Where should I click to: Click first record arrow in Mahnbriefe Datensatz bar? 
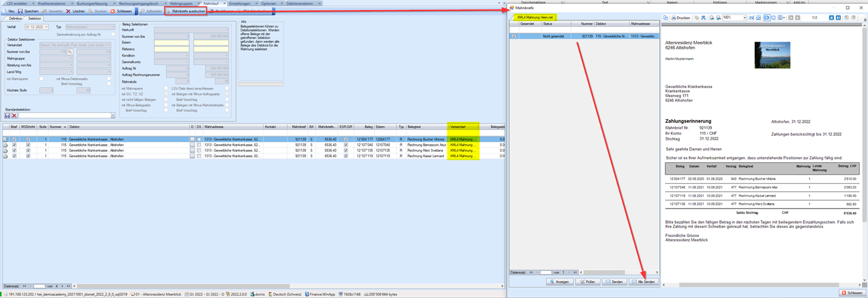click(x=531, y=273)
